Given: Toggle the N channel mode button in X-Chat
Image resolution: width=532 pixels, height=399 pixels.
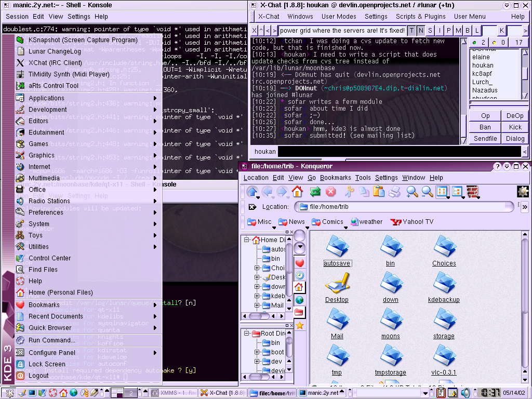Looking at the screenshot, I should [421, 31].
